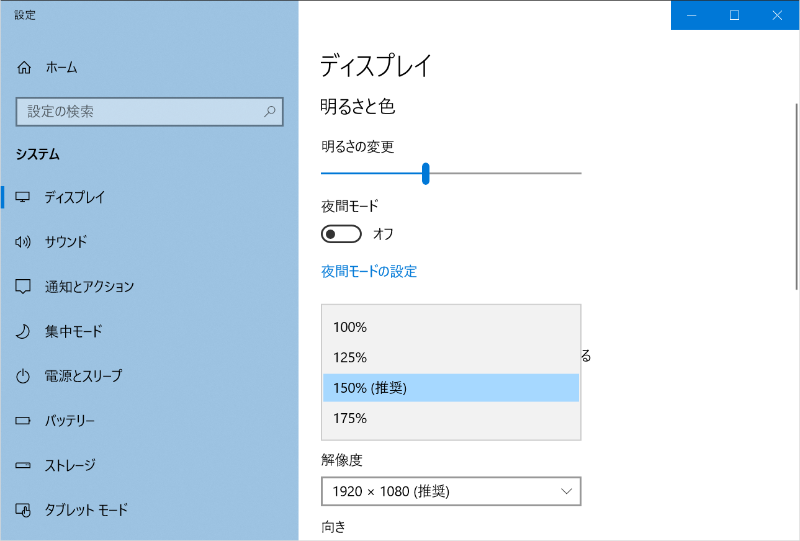Click the Storage drive icon

[x=24, y=465]
